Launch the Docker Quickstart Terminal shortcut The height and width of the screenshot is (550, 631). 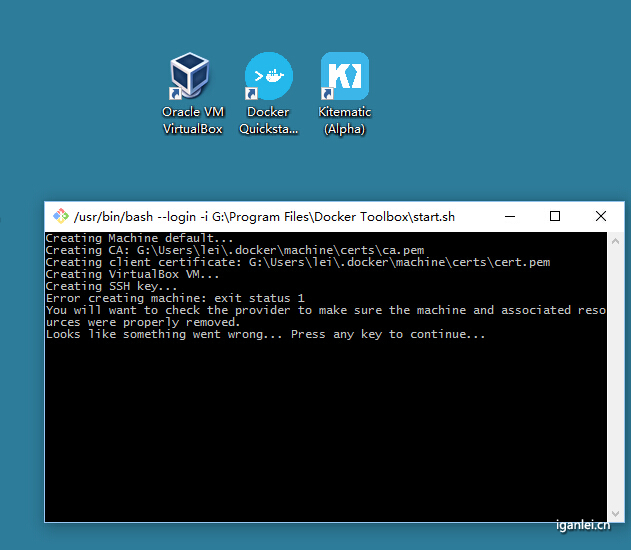pos(268,94)
